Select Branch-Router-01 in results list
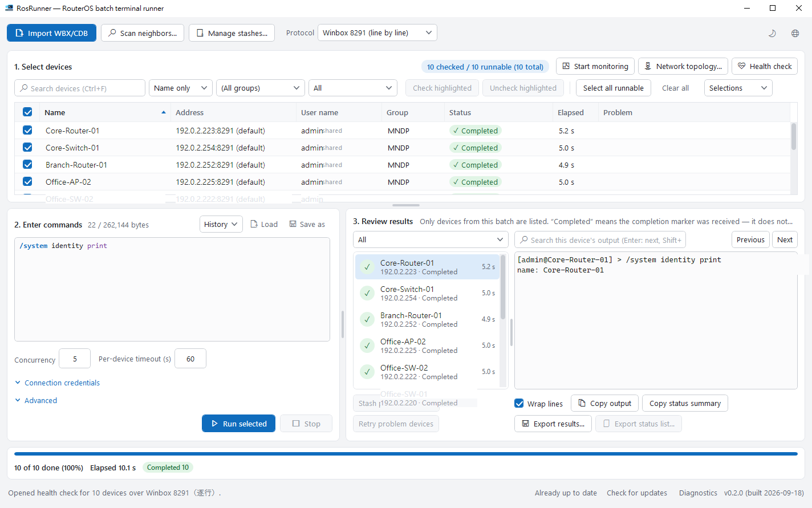The width and height of the screenshot is (812, 508). 427,319
